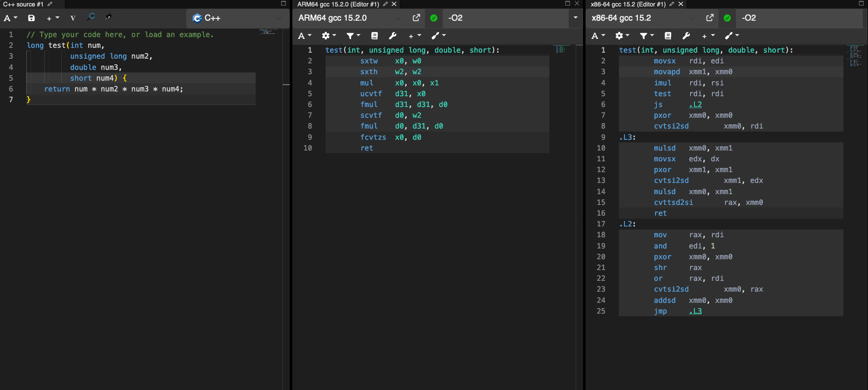The width and height of the screenshot is (868, 390).
Task: Open x86-64 output filter menu
Action: click(647, 36)
